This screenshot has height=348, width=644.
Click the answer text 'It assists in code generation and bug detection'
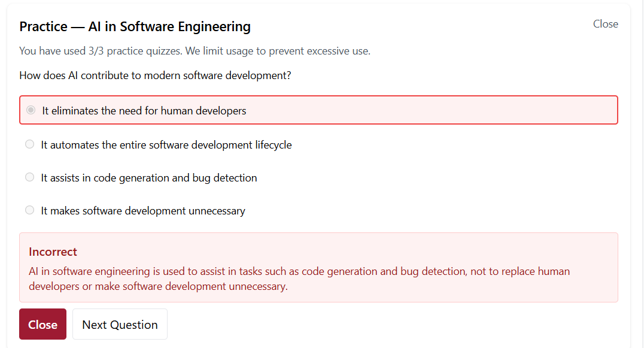tap(148, 178)
